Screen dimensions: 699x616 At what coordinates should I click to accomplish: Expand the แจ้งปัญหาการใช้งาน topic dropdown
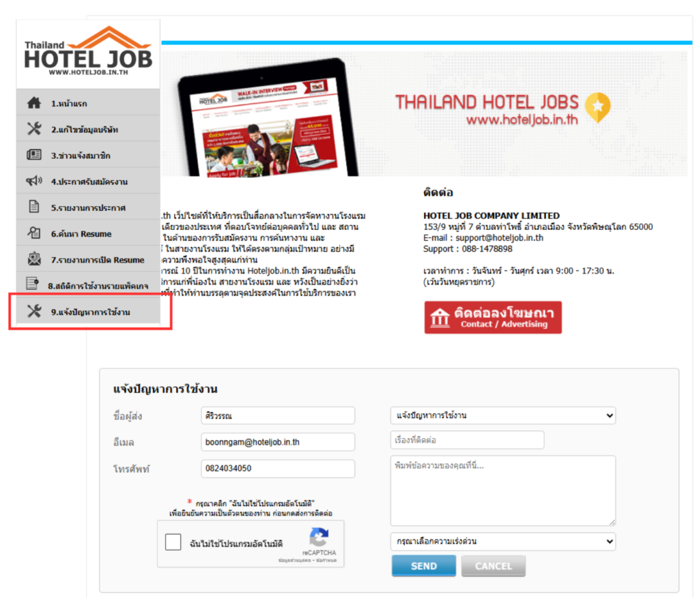click(x=503, y=415)
